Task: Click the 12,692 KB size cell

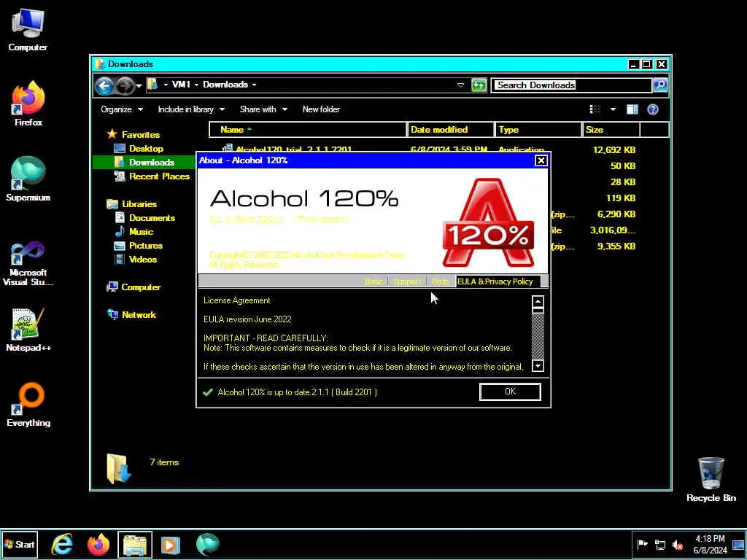Action: (x=614, y=149)
